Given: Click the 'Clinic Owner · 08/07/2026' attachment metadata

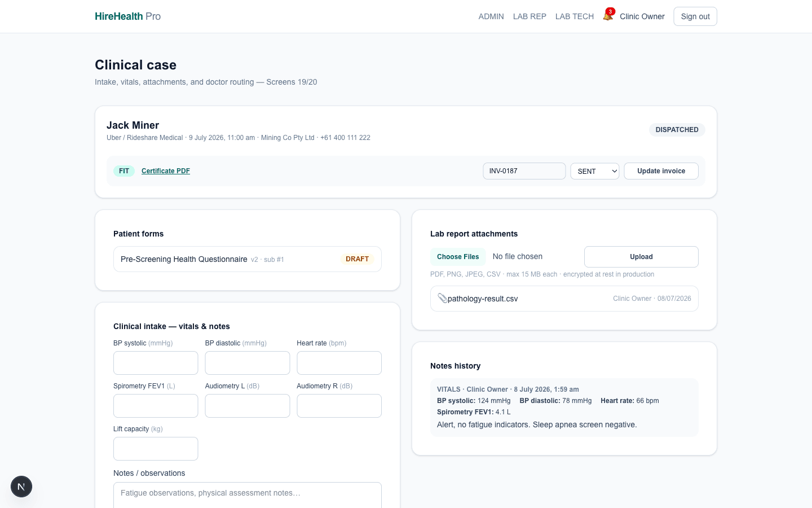Looking at the screenshot, I should tap(652, 299).
